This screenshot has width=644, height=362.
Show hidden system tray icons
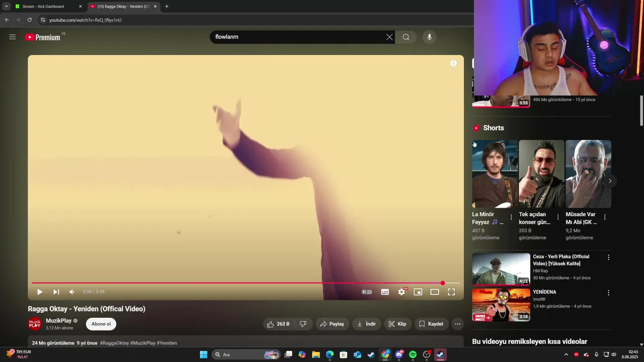tap(566, 354)
